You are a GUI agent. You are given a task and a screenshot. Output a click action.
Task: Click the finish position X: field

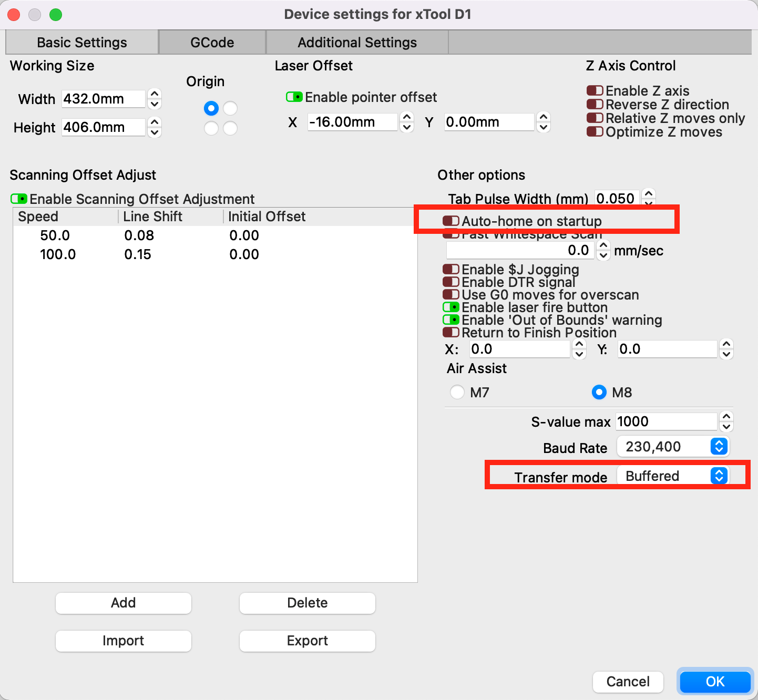click(x=519, y=349)
